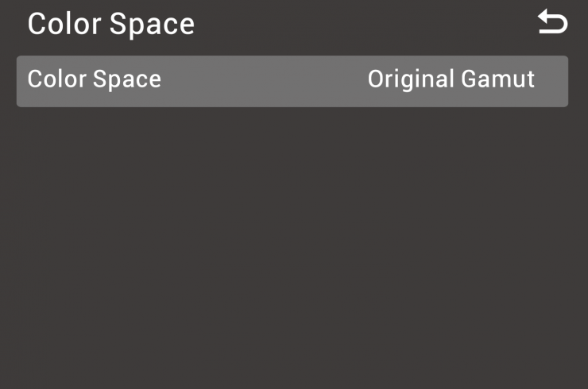Screen dimensions: 588x389
Task: Click the Color Space row label
Action: [x=94, y=79]
